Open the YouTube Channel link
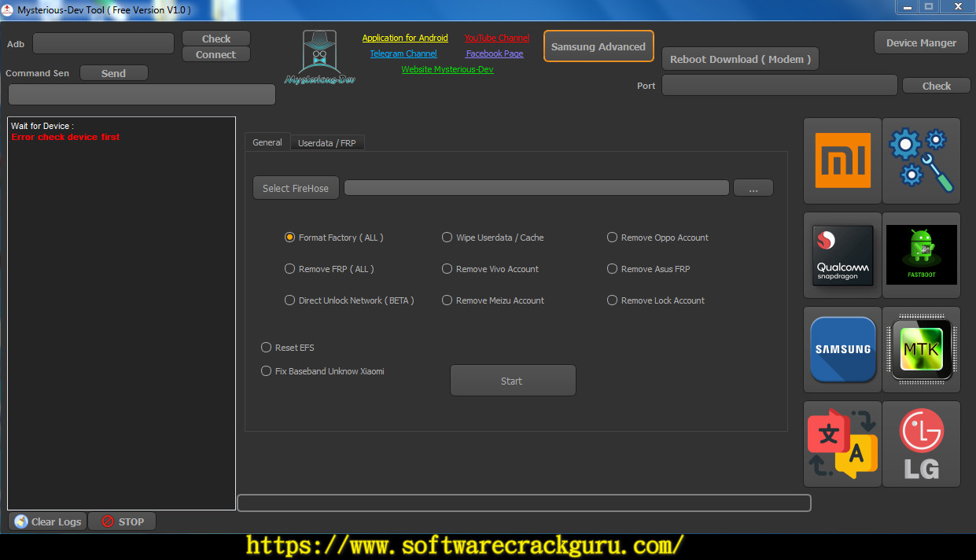The height and width of the screenshot is (560, 976). (x=497, y=38)
